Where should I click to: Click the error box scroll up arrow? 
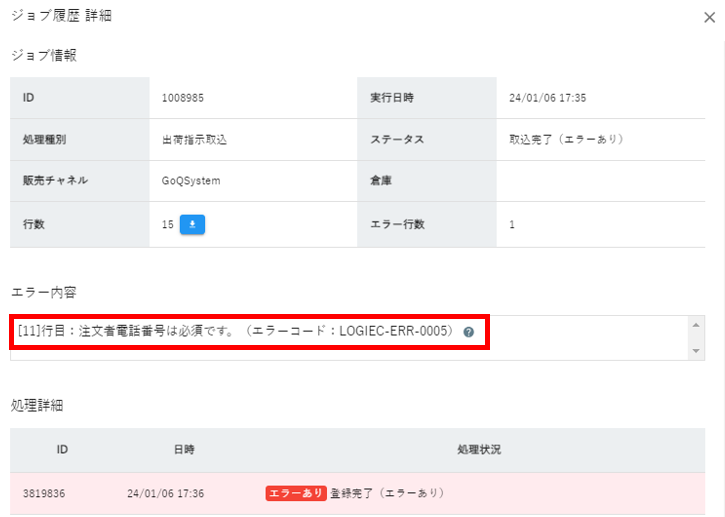(x=696, y=325)
